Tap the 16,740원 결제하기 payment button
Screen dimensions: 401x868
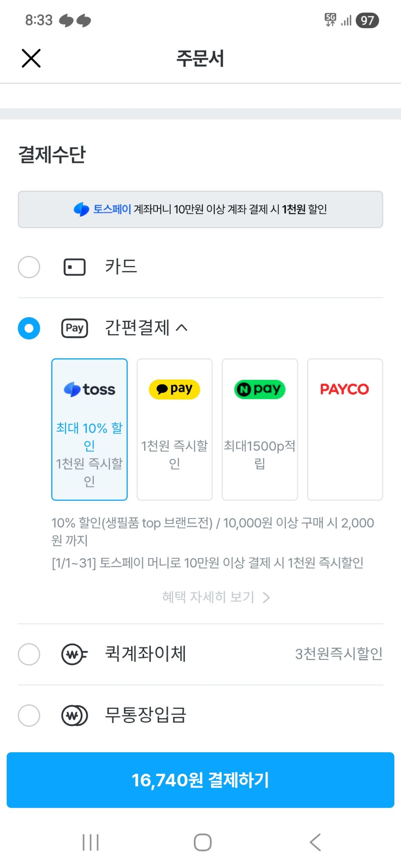pyautogui.click(x=200, y=779)
